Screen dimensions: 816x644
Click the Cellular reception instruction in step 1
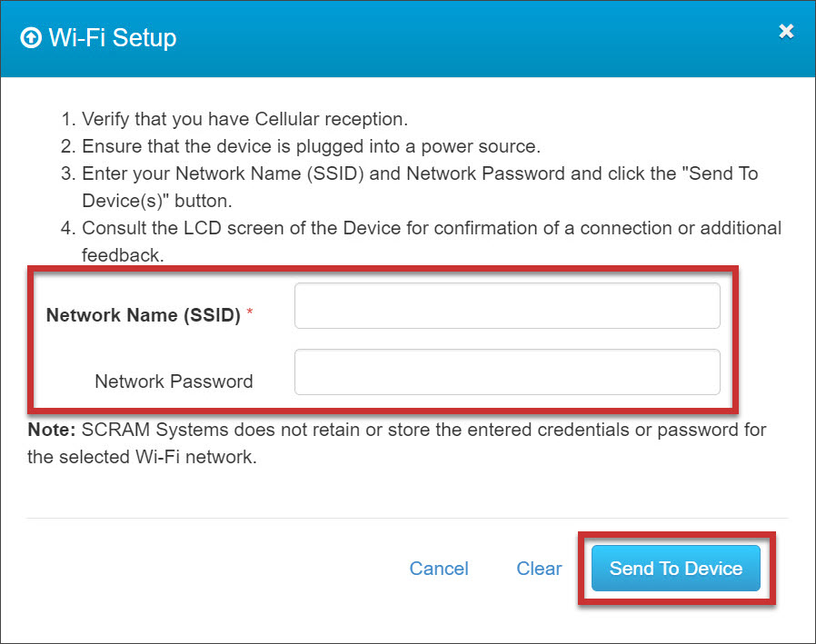point(244,119)
